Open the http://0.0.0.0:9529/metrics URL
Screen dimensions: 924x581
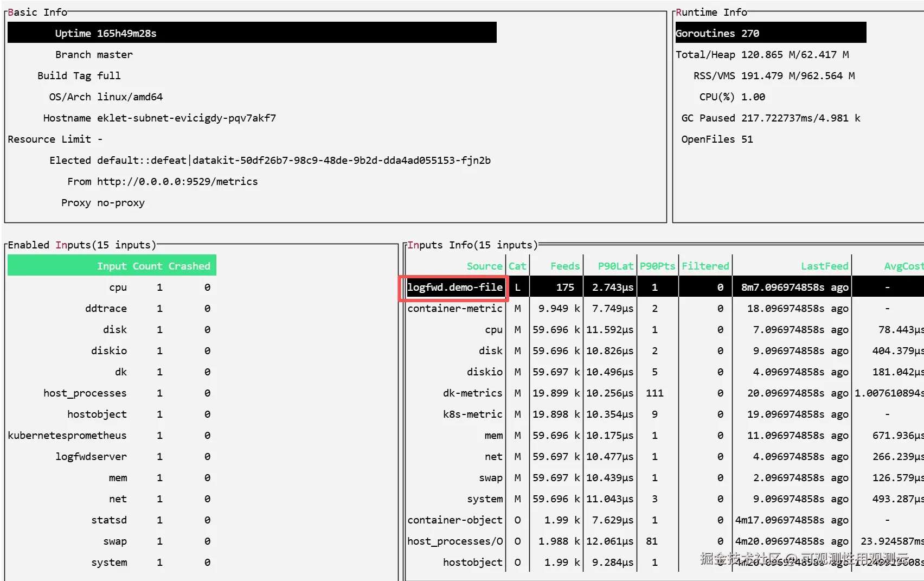point(177,181)
